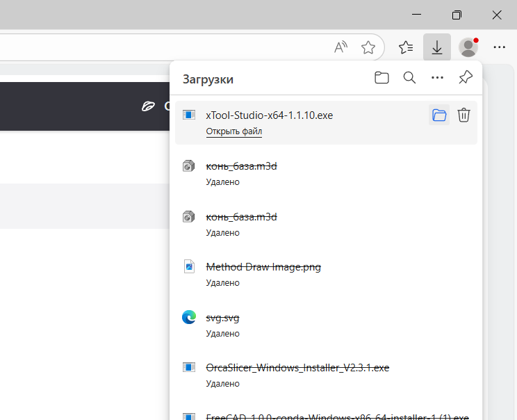Click logo icon in dark page header
The width and height of the screenshot is (517, 420).
click(148, 106)
